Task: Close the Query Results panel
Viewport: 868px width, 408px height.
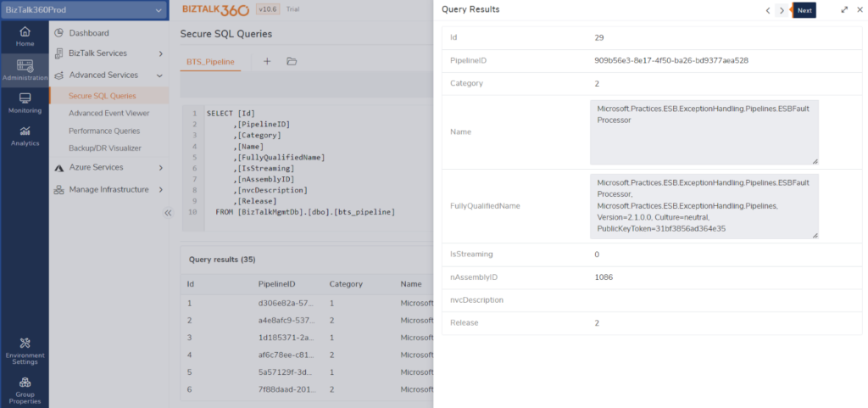Action: click(860, 9)
